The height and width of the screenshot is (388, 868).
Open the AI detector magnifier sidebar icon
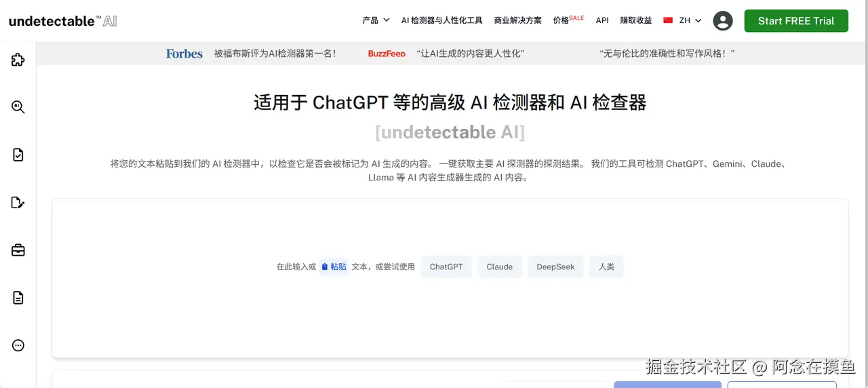click(18, 107)
